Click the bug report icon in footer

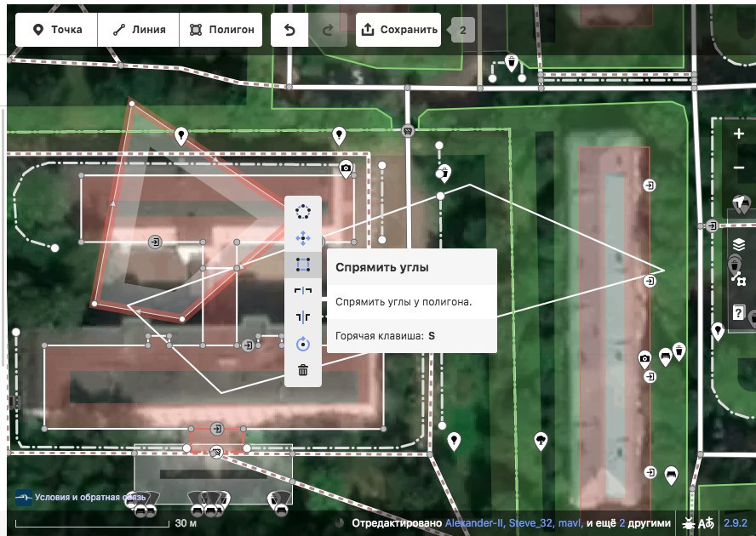pos(688,523)
